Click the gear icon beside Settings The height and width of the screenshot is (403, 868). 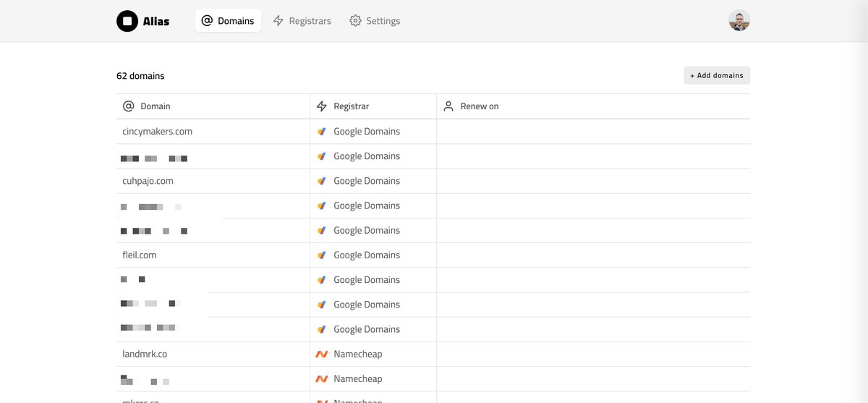pos(355,21)
